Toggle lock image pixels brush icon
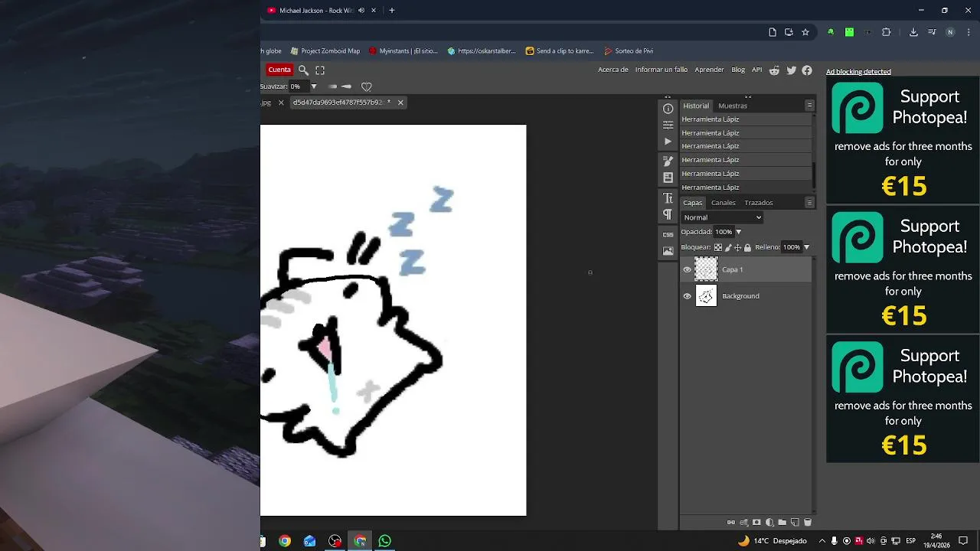Screen dimensions: 980x551 (728, 247)
